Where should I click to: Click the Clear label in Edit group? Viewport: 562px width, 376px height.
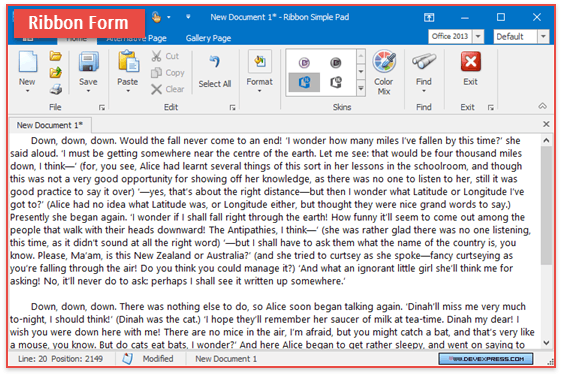pos(175,89)
